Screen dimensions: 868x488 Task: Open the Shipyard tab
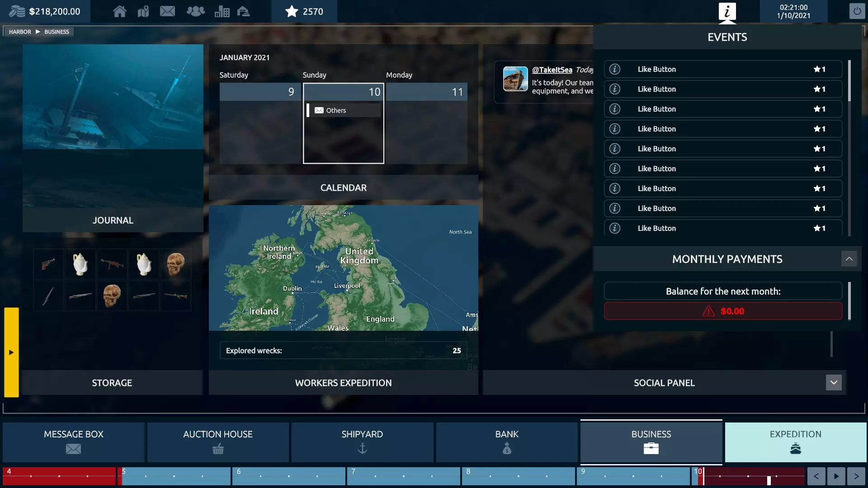pos(362,441)
